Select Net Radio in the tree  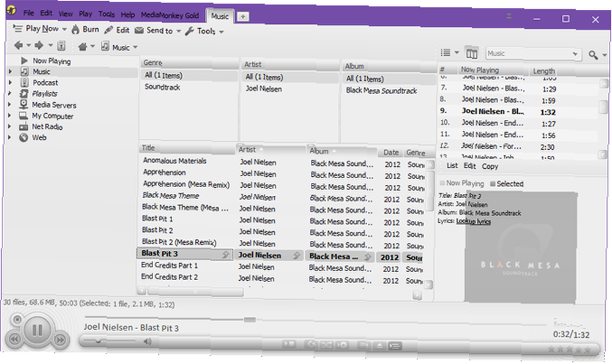pos(47,127)
